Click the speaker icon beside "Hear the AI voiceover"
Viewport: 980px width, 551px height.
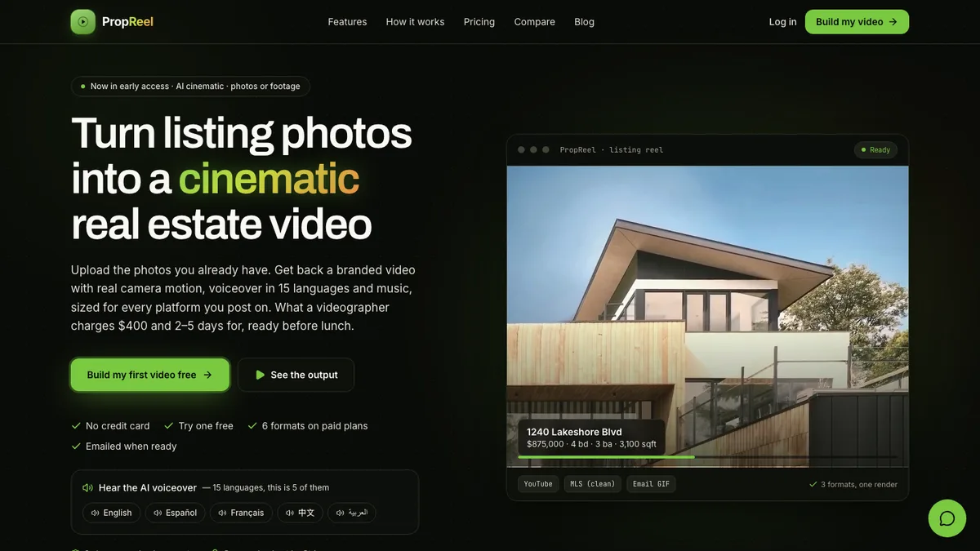point(87,488)
